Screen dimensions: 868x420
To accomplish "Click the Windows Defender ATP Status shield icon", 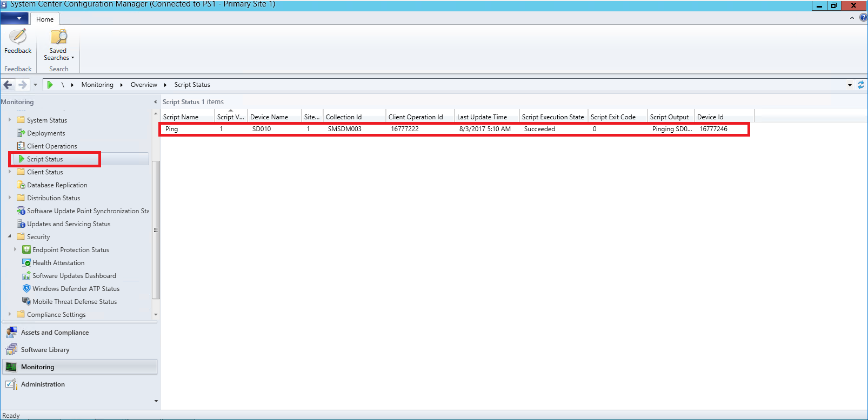I will click(26, 288).
